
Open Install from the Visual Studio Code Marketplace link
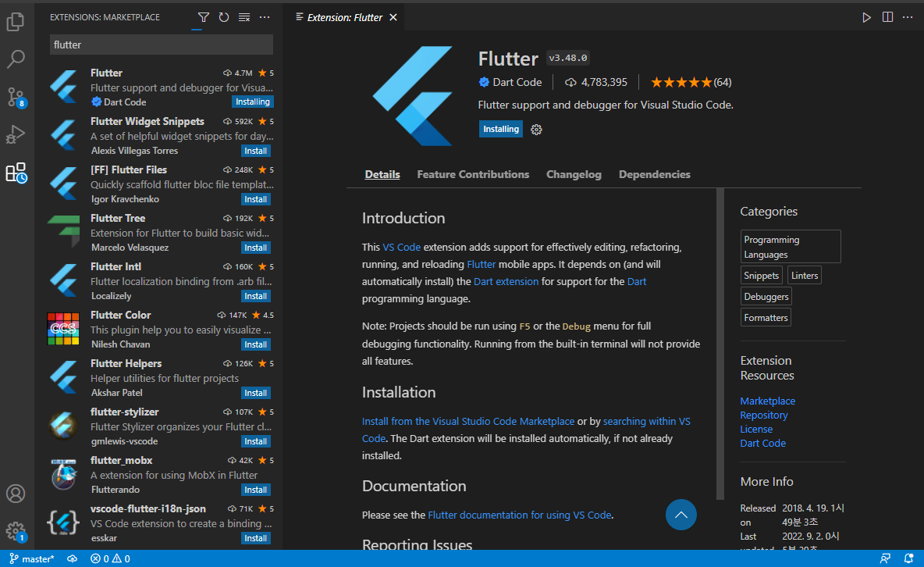[x=468, y=421]
